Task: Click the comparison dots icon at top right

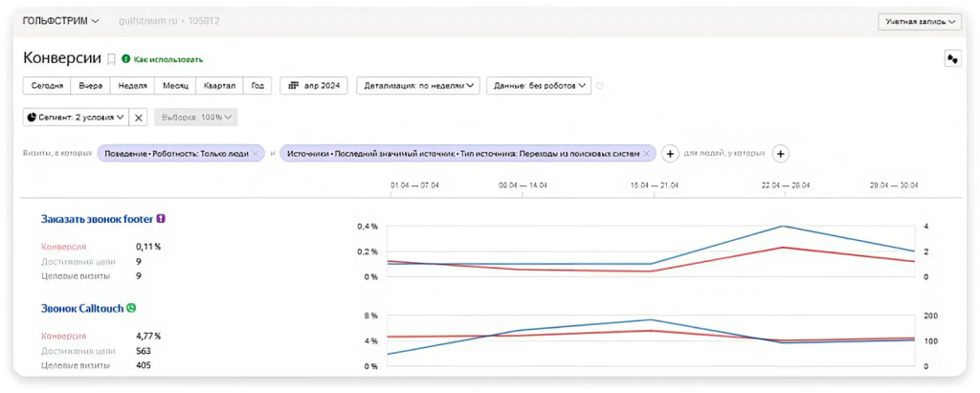Action: pyautogui.click(x=952, y=58)
